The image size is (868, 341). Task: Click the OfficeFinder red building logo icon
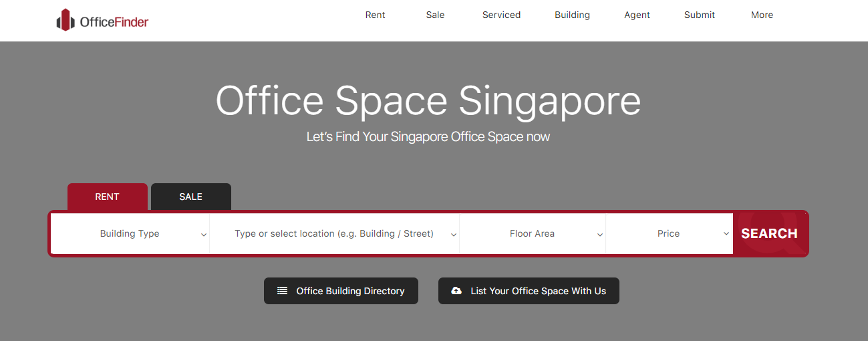[65, 21]
